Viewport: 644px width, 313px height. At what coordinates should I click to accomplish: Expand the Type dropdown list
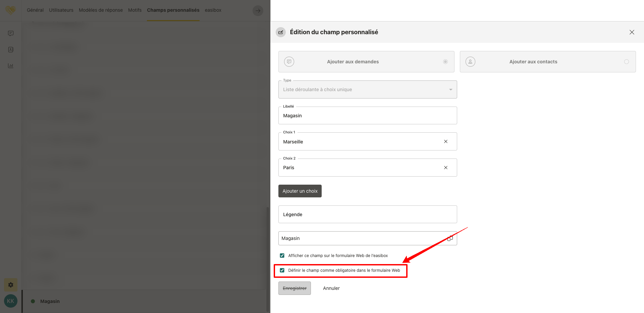pos(367,89)
